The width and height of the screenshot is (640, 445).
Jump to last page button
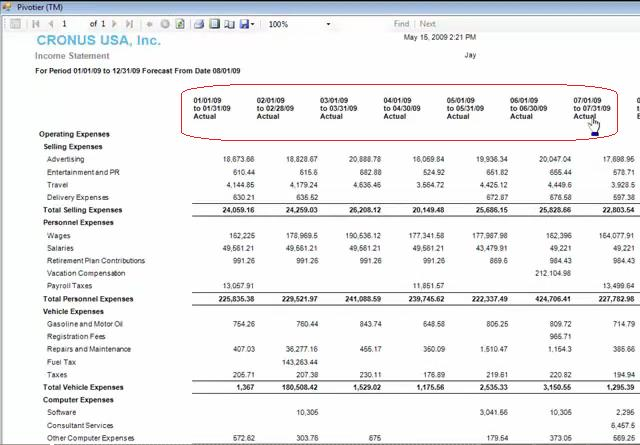click(129, 24)
